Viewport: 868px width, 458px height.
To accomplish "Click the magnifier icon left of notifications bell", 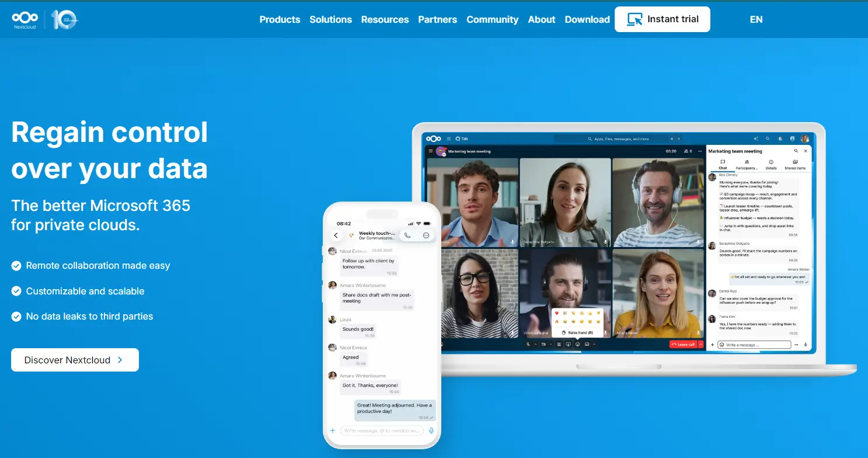I will point(768,138).
